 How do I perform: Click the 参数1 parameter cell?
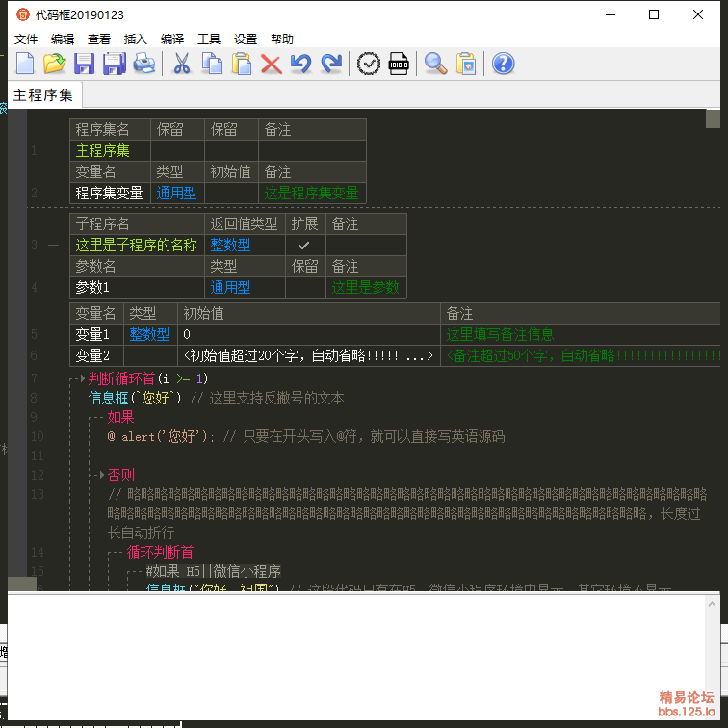(137, 287)
